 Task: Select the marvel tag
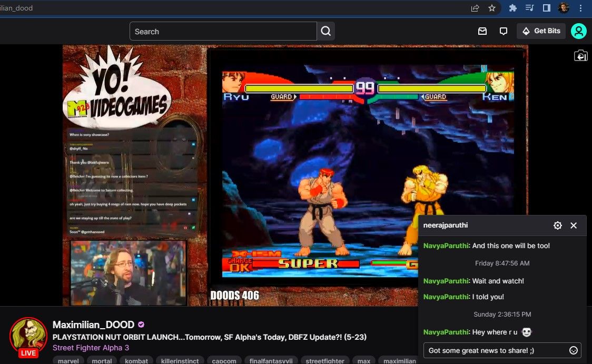point(68,361)
